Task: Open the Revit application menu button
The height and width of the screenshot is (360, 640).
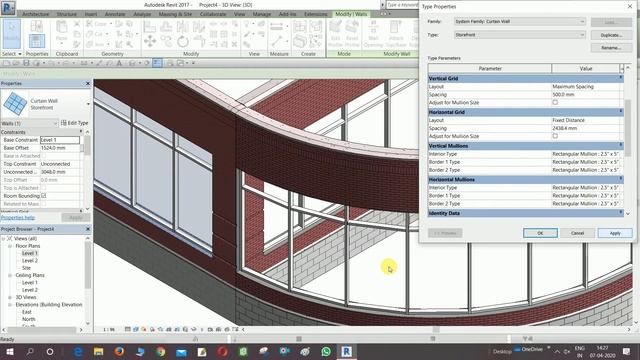Action: [x=8, y=8]
